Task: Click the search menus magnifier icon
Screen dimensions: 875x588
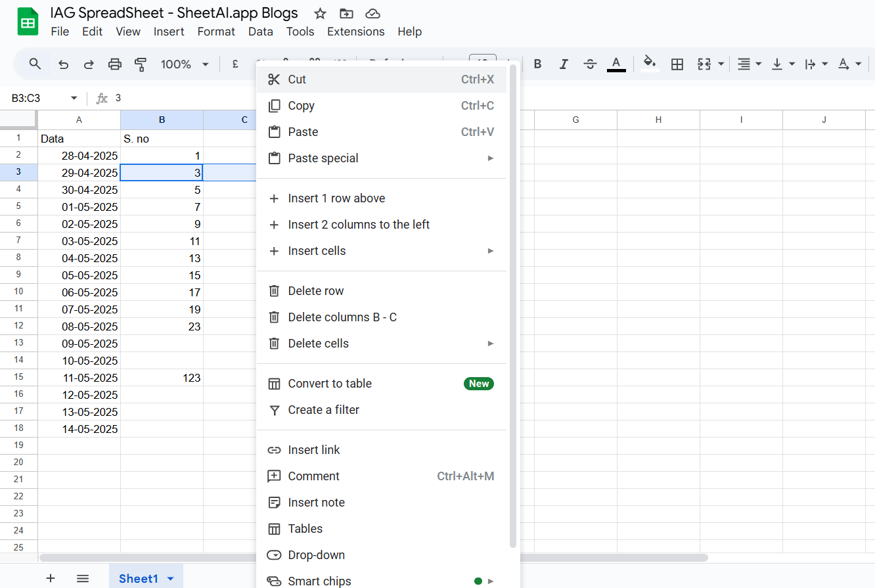Action: (x=35, y=64)
